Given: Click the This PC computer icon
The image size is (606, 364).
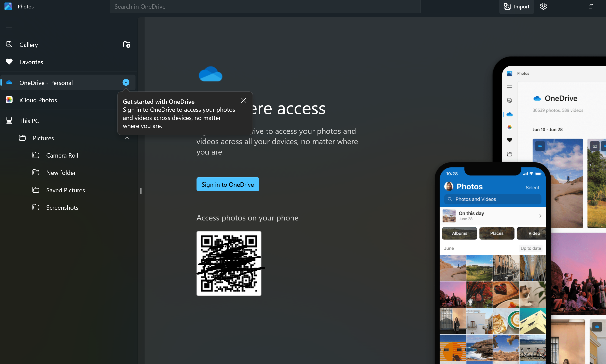Looking at the screenshot, I should pyautogui.click(x=9, y=120).
